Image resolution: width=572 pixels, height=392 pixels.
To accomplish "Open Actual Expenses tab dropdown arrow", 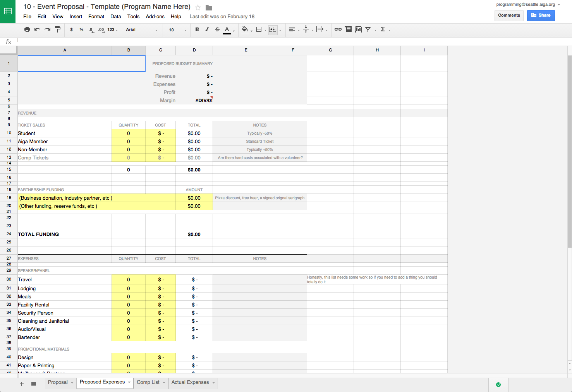I will [x=213, y=383].
